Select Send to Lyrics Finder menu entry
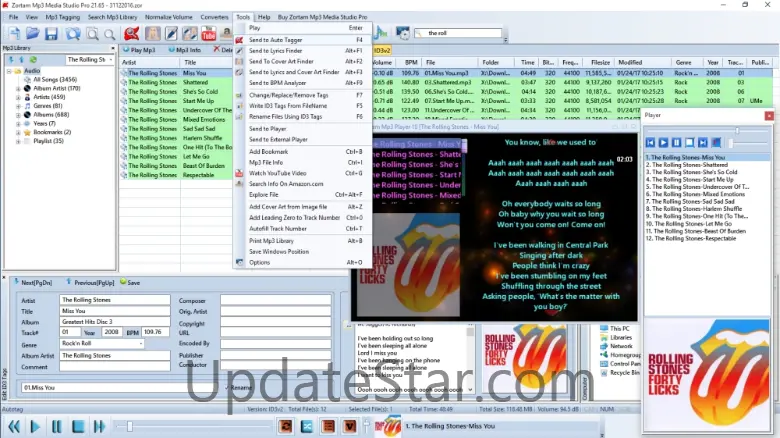 (276, 51)
